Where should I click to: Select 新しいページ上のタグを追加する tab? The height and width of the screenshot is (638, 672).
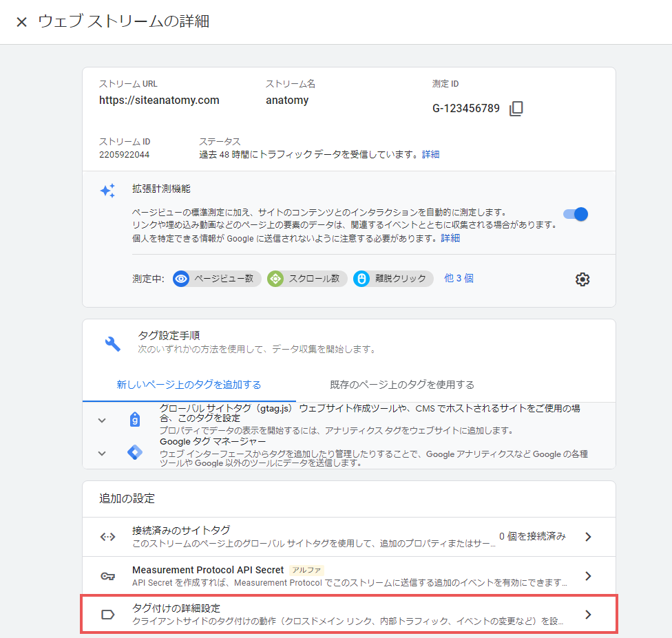(189, 385)
